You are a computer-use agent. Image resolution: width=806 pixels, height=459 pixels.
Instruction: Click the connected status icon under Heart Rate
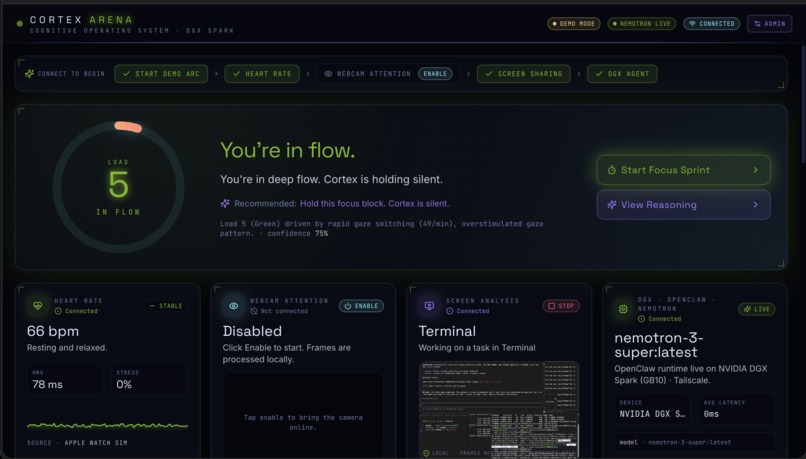(x=58, y=311)
